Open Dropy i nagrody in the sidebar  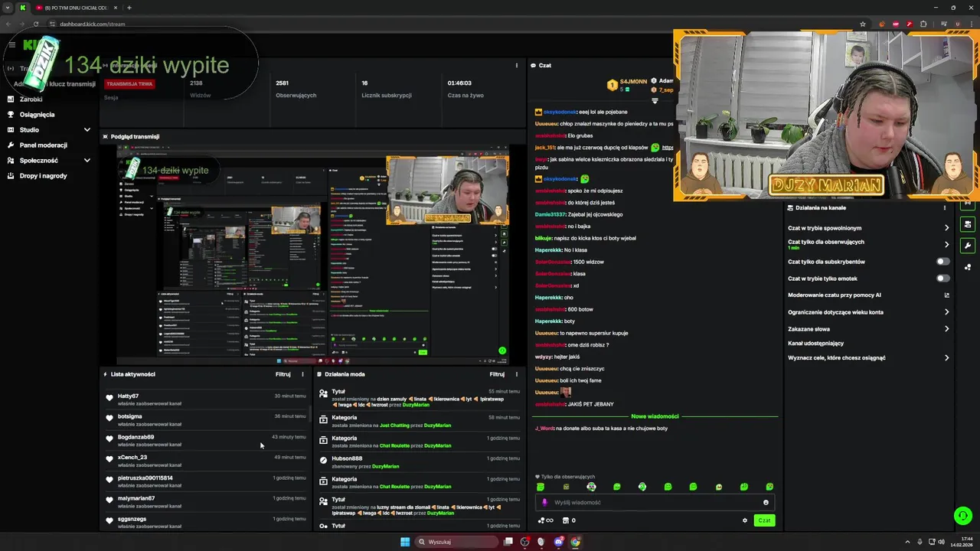[43, 175]
